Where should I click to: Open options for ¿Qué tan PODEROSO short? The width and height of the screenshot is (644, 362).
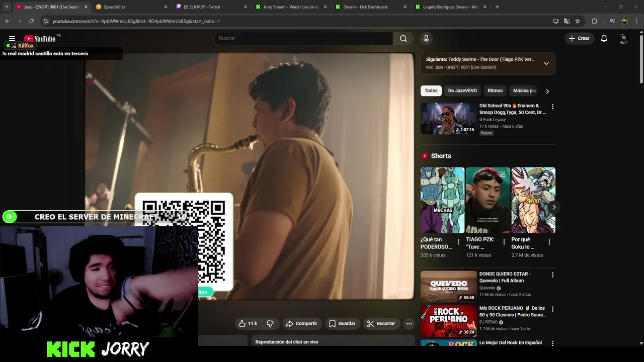458,242
